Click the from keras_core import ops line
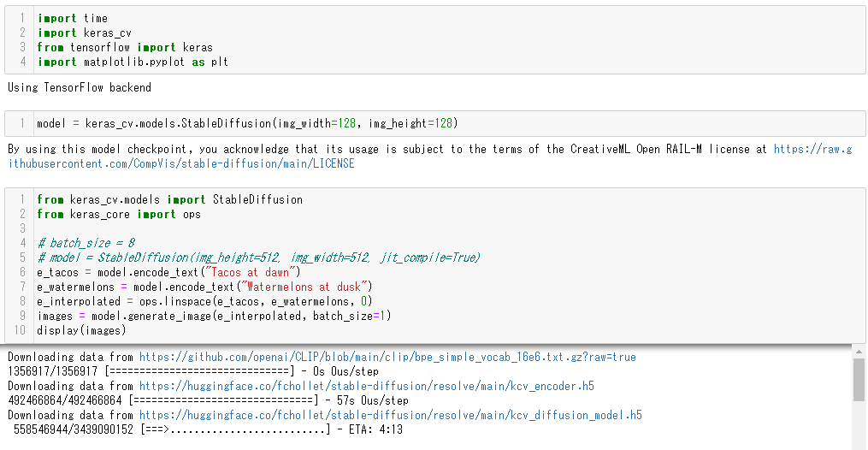The height and width of the screenshot is (450, 868). (119, 214)
